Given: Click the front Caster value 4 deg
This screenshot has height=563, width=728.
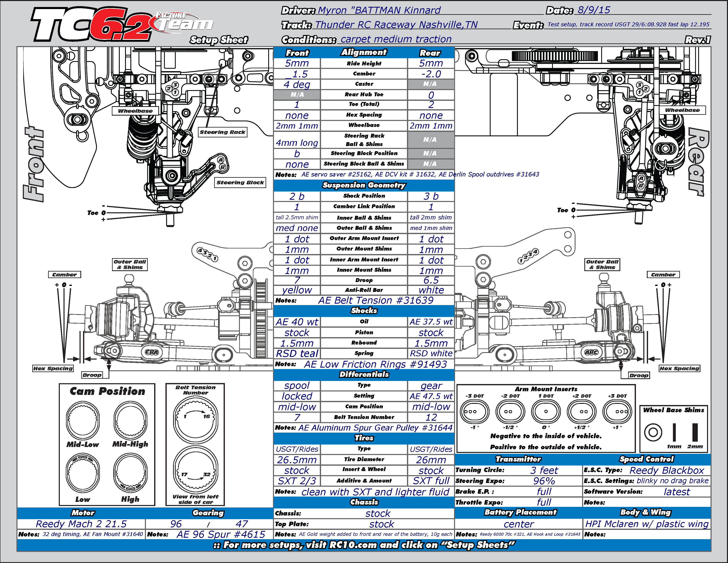Looking at the screenshot, I should click(x=297, y=84).
